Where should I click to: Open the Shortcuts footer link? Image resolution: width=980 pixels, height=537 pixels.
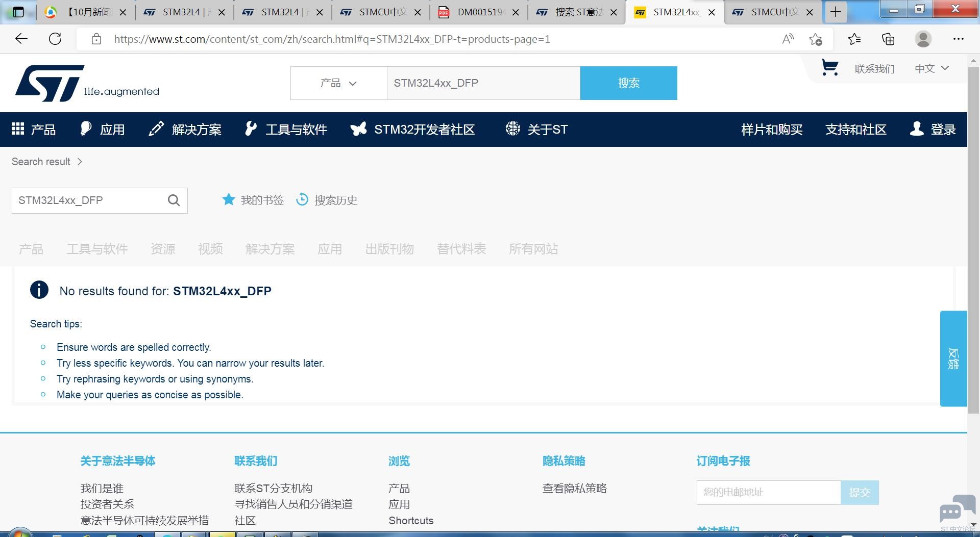[411, 521]
